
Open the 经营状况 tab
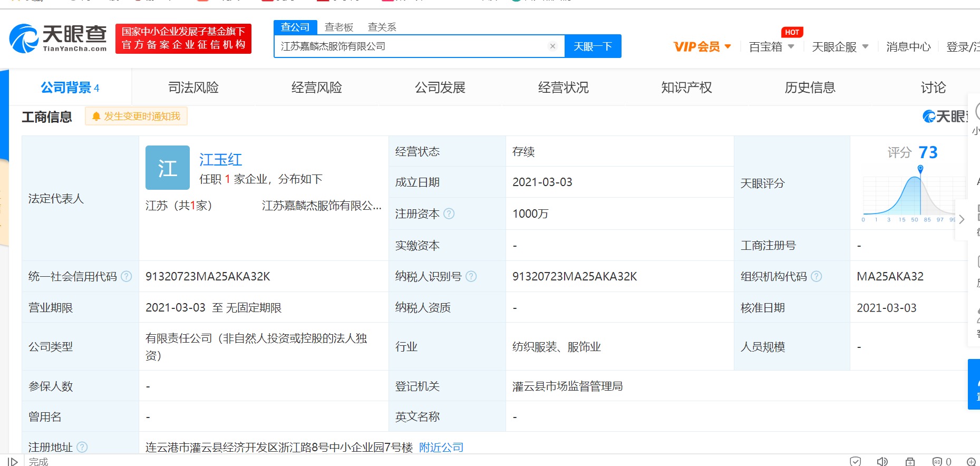564,88
